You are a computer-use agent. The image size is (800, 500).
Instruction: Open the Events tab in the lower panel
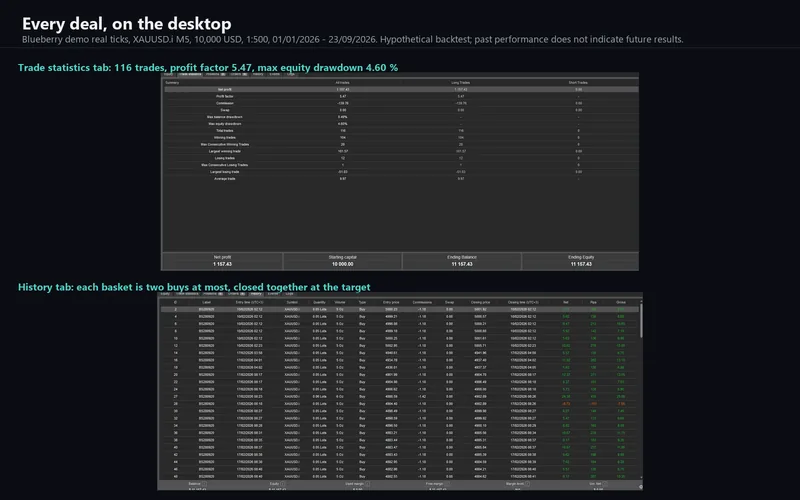[x=273, y=293]
